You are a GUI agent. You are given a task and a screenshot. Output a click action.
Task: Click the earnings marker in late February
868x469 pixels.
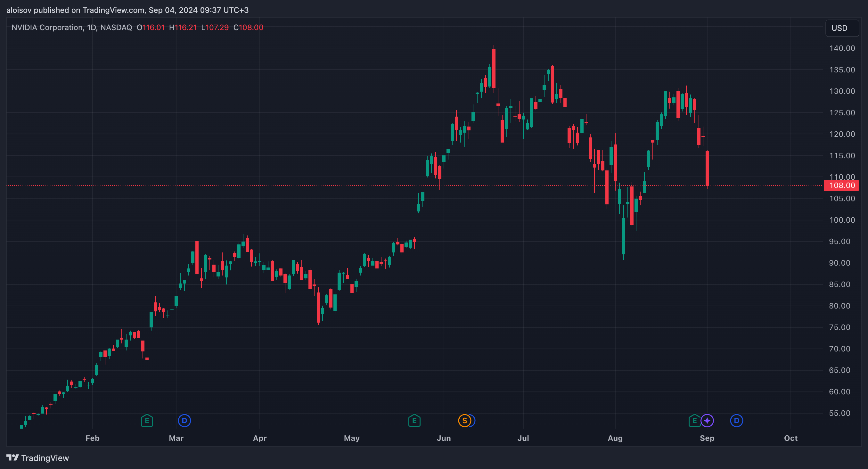pyautogui.click(x=147, y=421)
